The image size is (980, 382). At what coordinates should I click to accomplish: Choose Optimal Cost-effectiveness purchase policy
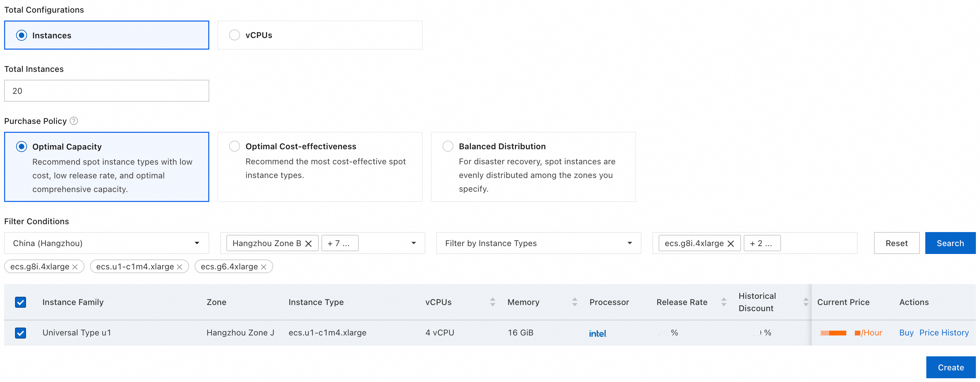pyautogui.click(x=234, y=146)
